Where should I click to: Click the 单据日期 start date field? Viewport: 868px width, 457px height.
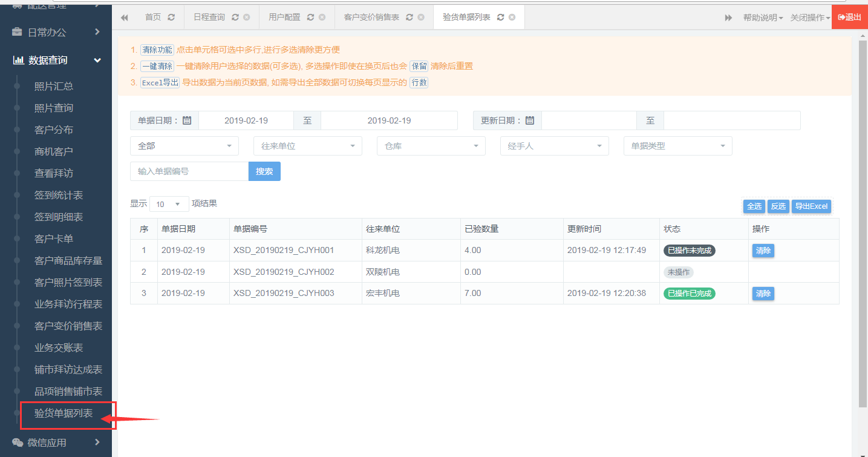point(246,120)
